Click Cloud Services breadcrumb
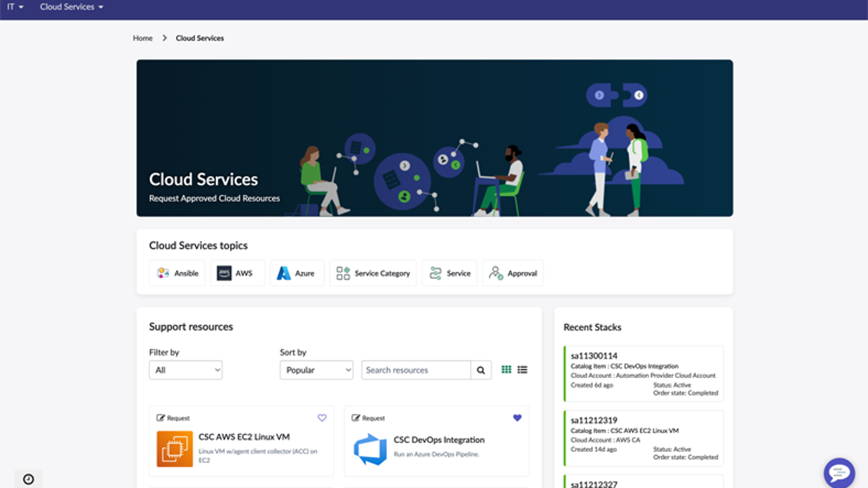The height and width of the screenshot is (488, 868). point(200,38)
